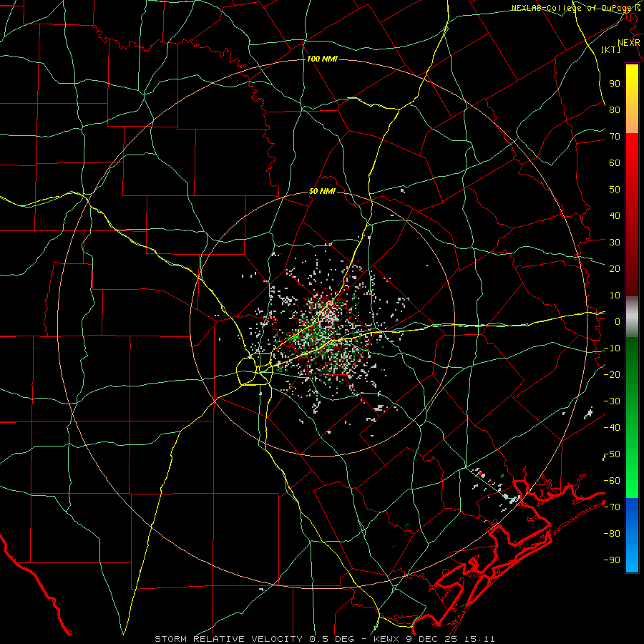Screen dimensions: 644x644
Task: Click the NEXR label above the color scale
Action: click(x=629, y=43)
